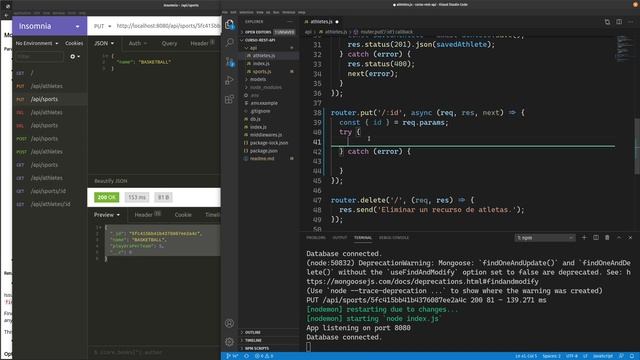Image resolution: width=640 pixels, height=360 pixels.
Task: Open the HTTP method PUT dropdown in Insomnia
Action: click(102, 26)
